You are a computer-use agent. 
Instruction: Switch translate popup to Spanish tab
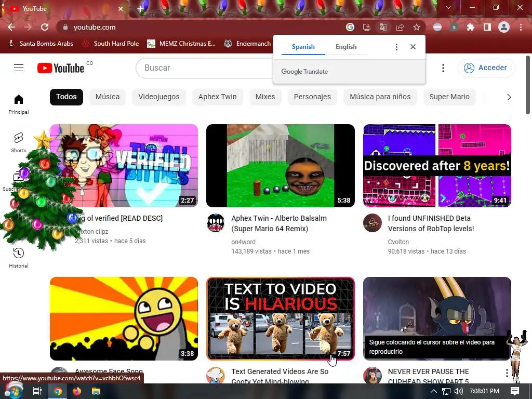pos(303,47)
